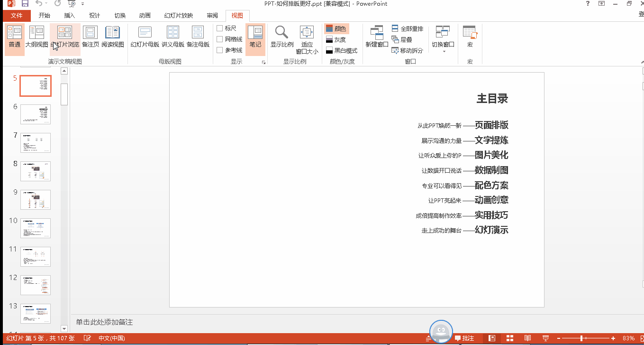Click the slide sorter icon in status bar

click(x=510, y=338)
